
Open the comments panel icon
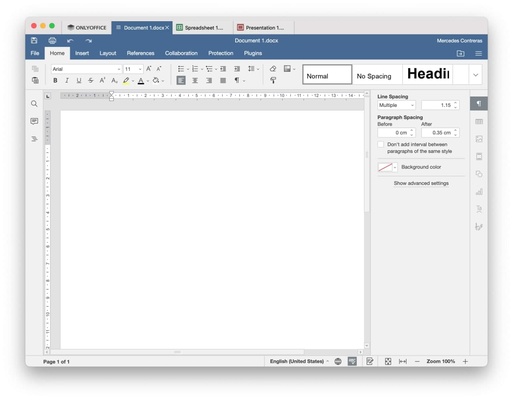34,121
